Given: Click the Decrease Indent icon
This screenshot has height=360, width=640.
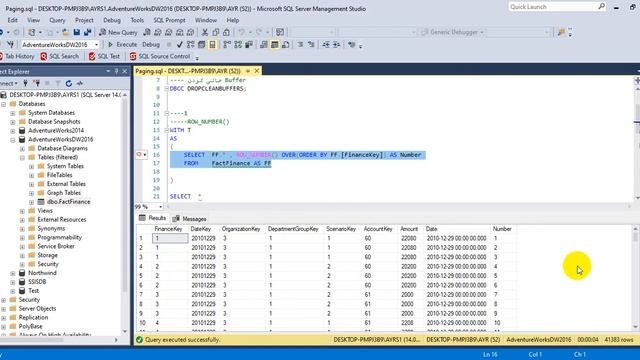Looking at the screenshot, I should tap(326, 44).
